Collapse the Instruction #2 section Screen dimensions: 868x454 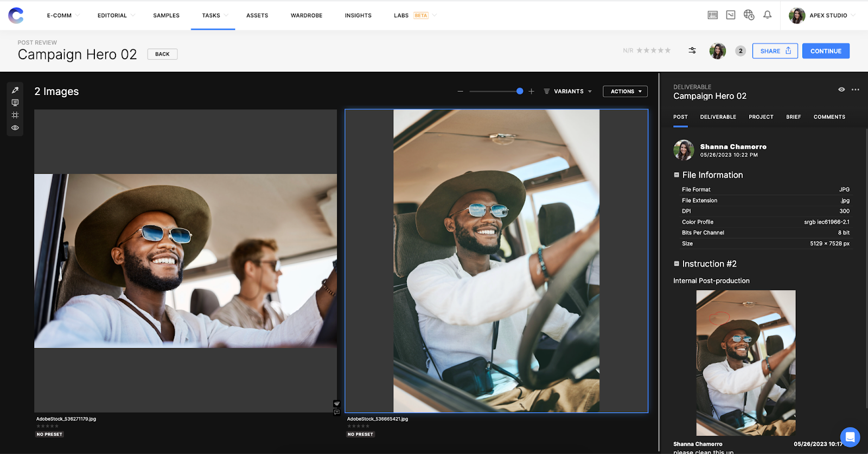(676, 264)
